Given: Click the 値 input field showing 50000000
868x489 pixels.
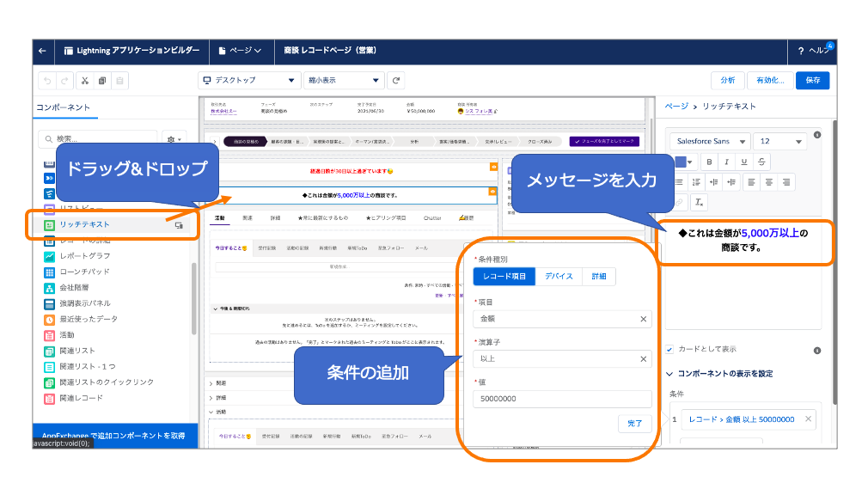Looking at the screenshot, I should 562,399.
